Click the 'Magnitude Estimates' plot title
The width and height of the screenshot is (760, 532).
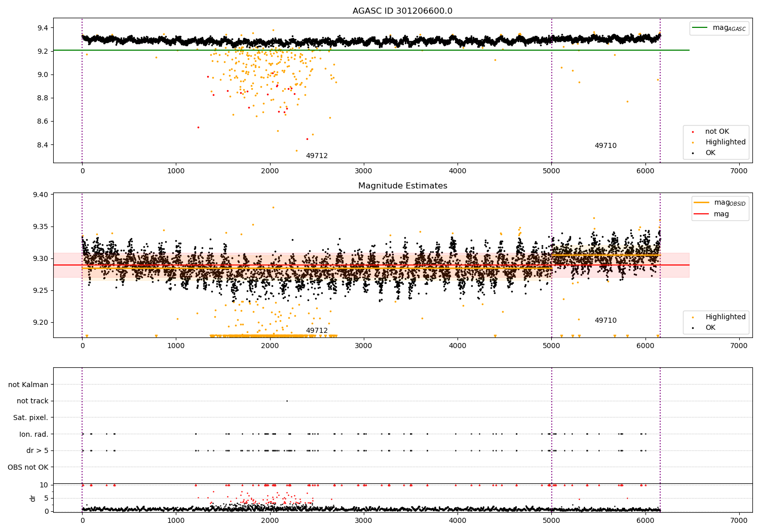tap(402, 186)
